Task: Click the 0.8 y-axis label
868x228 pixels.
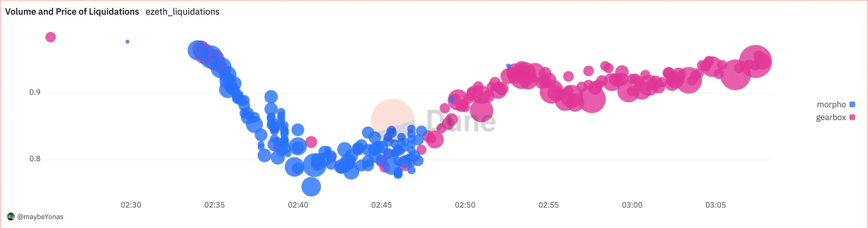Action: click(35, 159)
